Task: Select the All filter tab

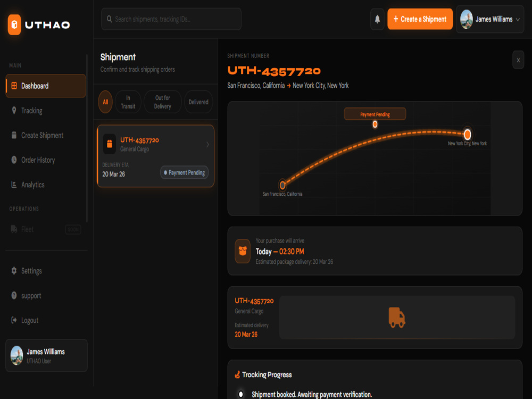Action: tap(105, 102)
